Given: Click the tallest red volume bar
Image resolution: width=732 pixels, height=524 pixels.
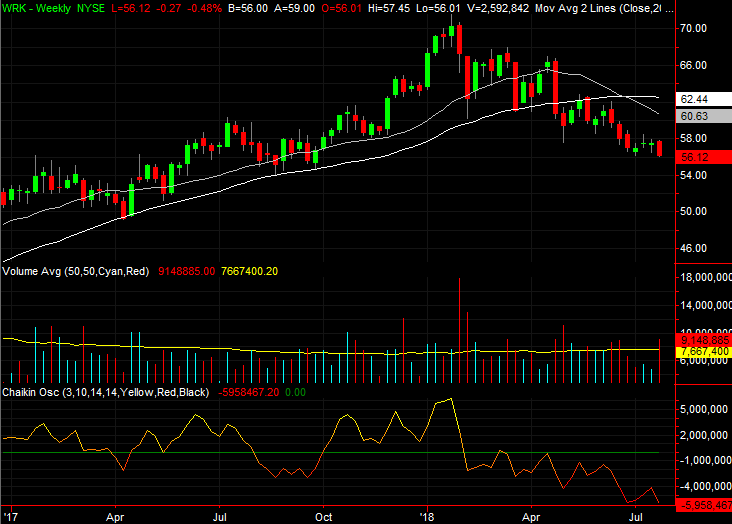Looking at the screenshot, I should [459, 331].
